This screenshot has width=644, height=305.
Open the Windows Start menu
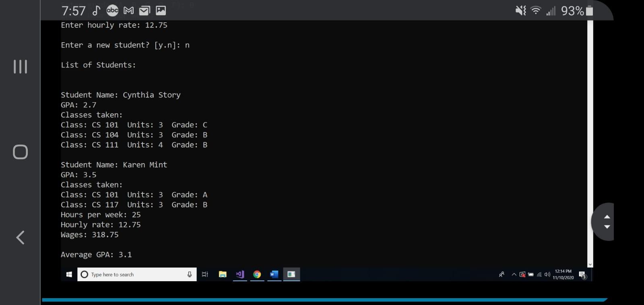(x=69, y=274)
